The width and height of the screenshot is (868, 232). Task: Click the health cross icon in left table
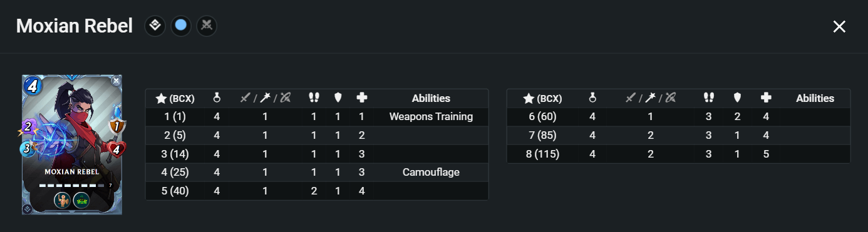tap(361, 98)
